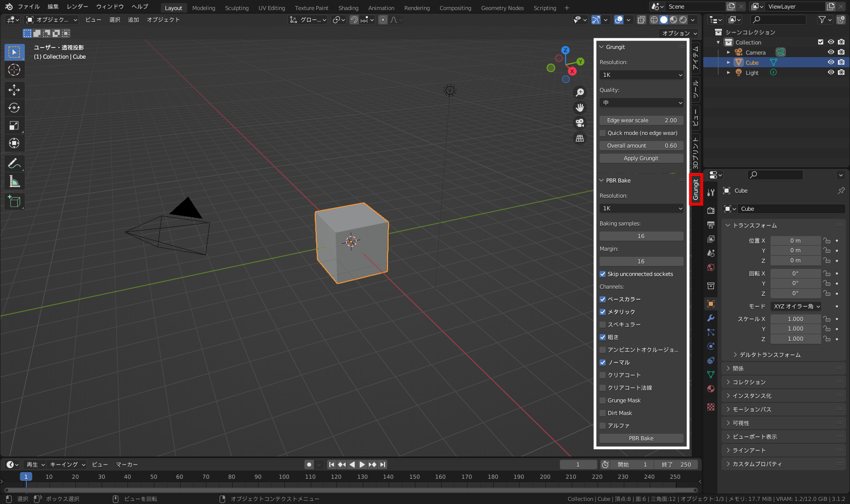Enable the Grunge Mask channel
850x504 pixels.
[603, 400]
